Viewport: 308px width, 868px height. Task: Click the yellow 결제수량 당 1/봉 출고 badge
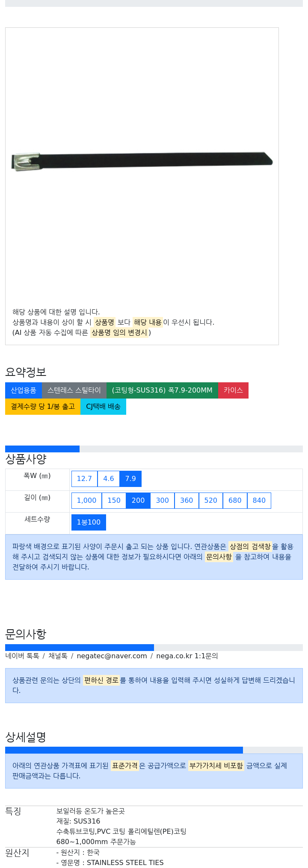[43, 406]
